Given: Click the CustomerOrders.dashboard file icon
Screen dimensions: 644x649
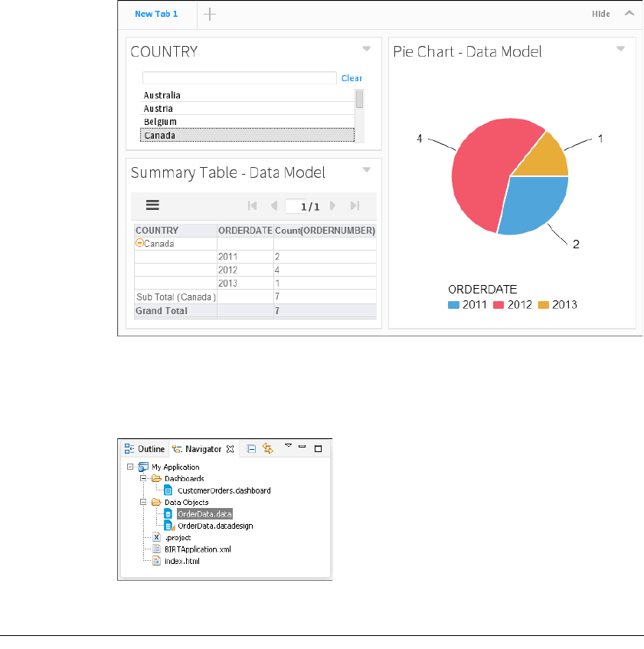Looking at the screenshot, I should 168,490.
